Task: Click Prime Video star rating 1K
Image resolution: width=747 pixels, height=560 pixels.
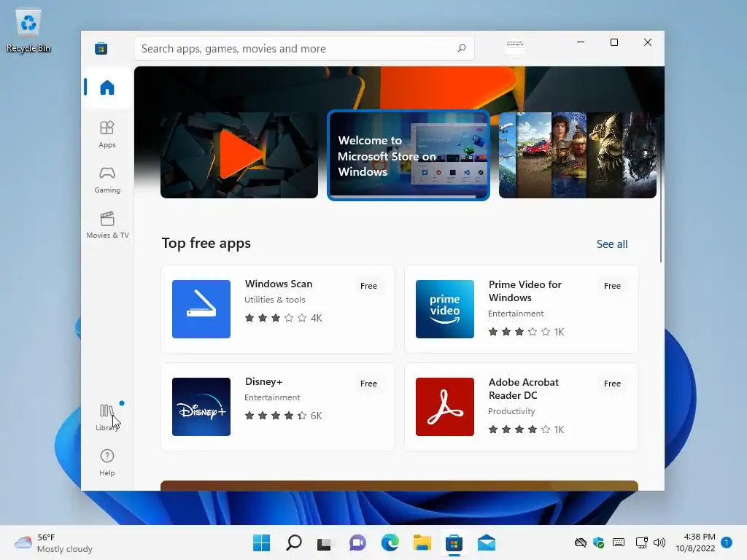Action: click(x=527, y=332)
